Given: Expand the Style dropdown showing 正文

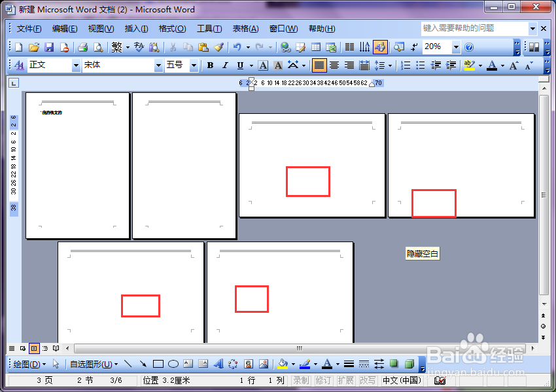Looking at the screenshot, I should coord(76,65).
